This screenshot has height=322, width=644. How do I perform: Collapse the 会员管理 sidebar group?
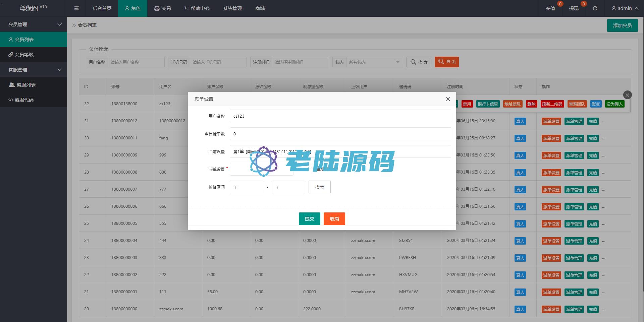point(34,24)
